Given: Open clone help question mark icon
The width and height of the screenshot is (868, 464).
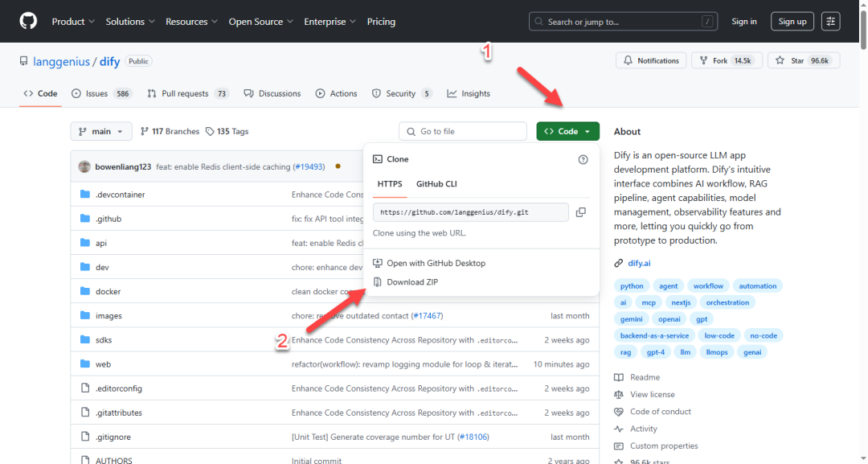Looking at the screenshot, I should [583, 159].
